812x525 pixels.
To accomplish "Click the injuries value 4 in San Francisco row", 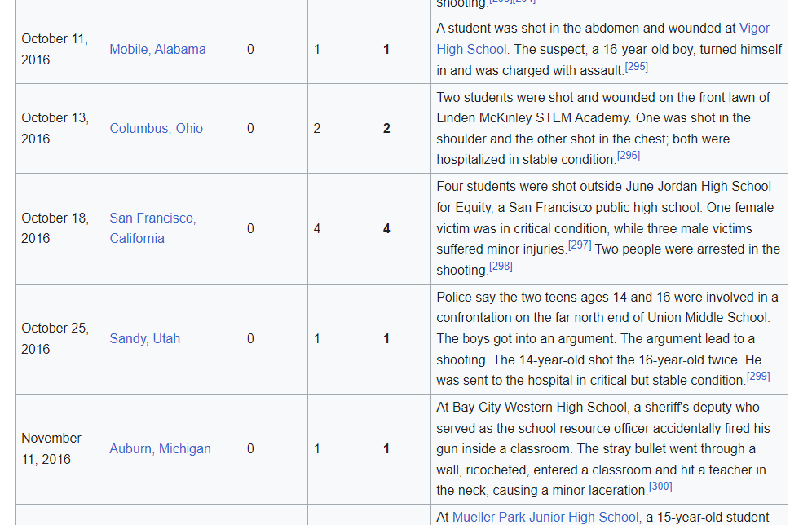I will 317,228.
